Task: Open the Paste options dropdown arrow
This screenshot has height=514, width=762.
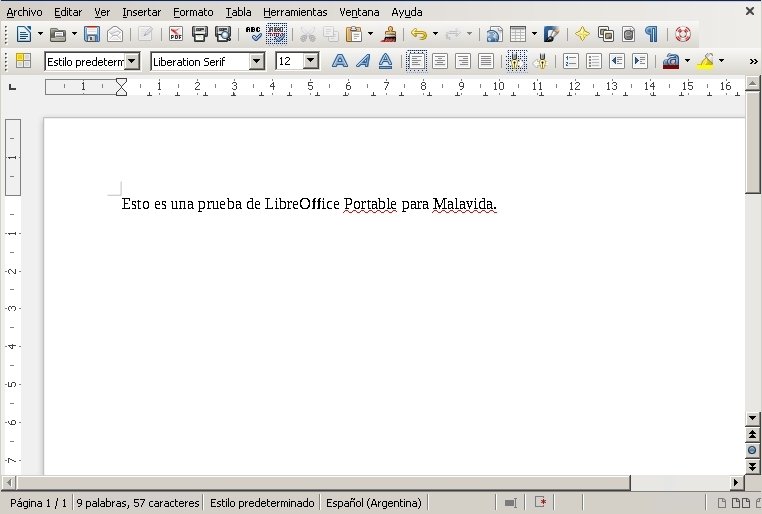Action: [x=370, y=34]
